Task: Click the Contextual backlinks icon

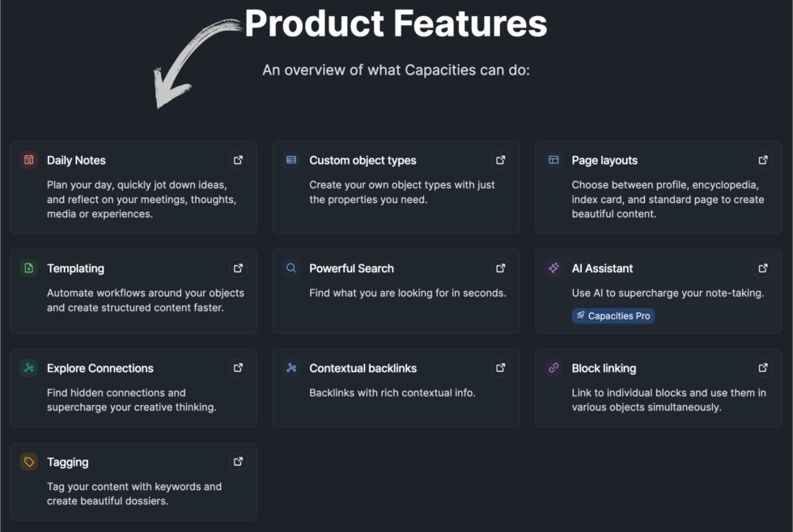Action: 291,368
